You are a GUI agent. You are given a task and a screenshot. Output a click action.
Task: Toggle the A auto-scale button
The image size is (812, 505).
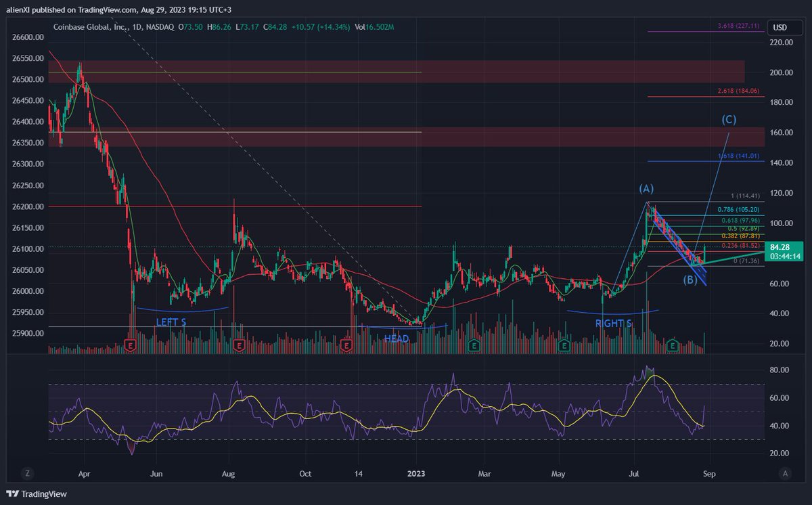784,473
